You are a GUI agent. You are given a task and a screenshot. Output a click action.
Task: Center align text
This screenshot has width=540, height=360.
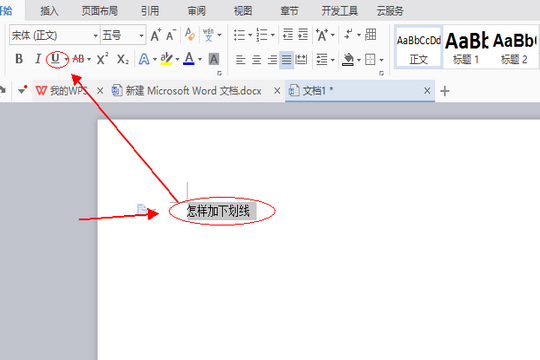click(256, 60)
